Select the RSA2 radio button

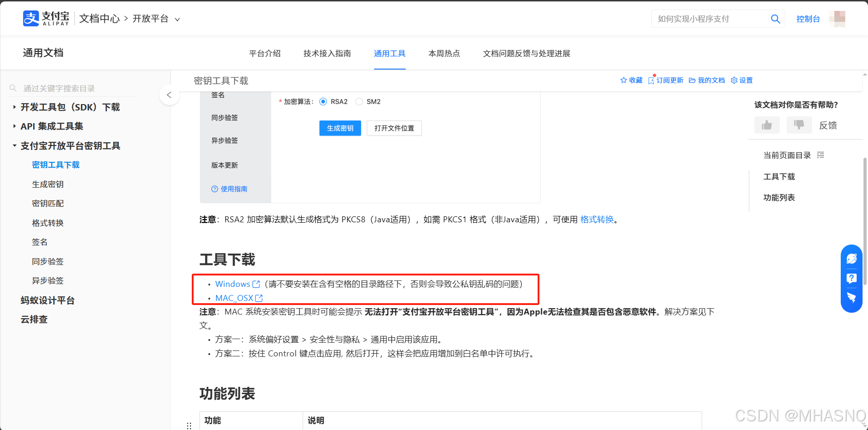tap(323, 102)
